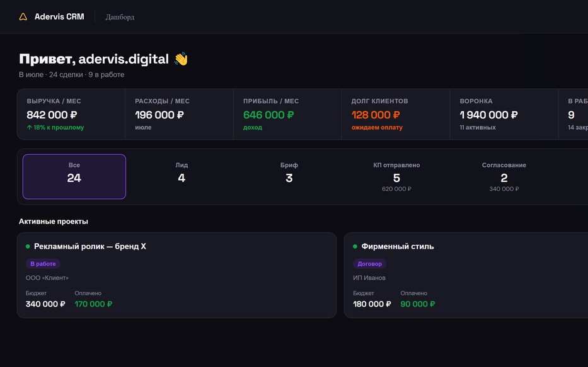The image size is (588, 367).
Task: Click green status dot on Фирменный стиль
Action: [x=355, y=246]
